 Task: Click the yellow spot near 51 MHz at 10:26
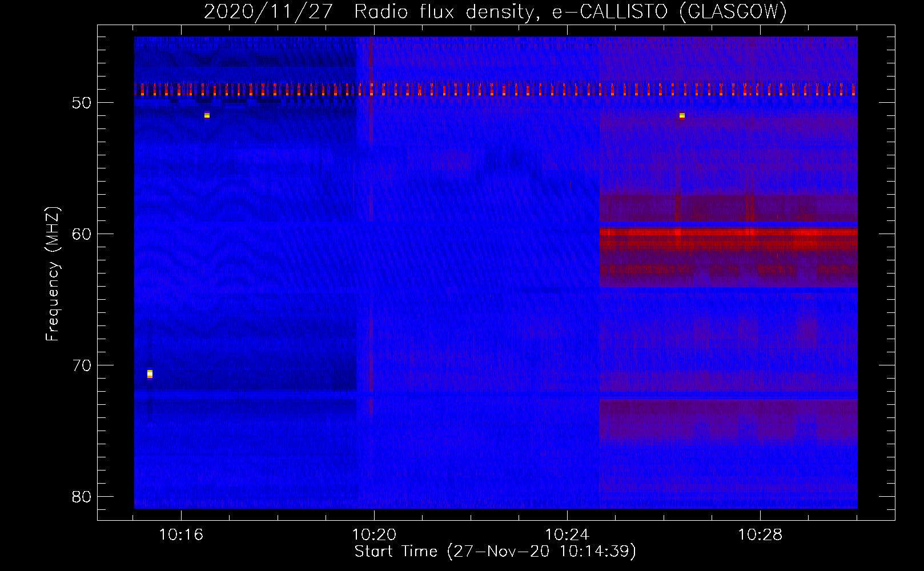(682, 115)
